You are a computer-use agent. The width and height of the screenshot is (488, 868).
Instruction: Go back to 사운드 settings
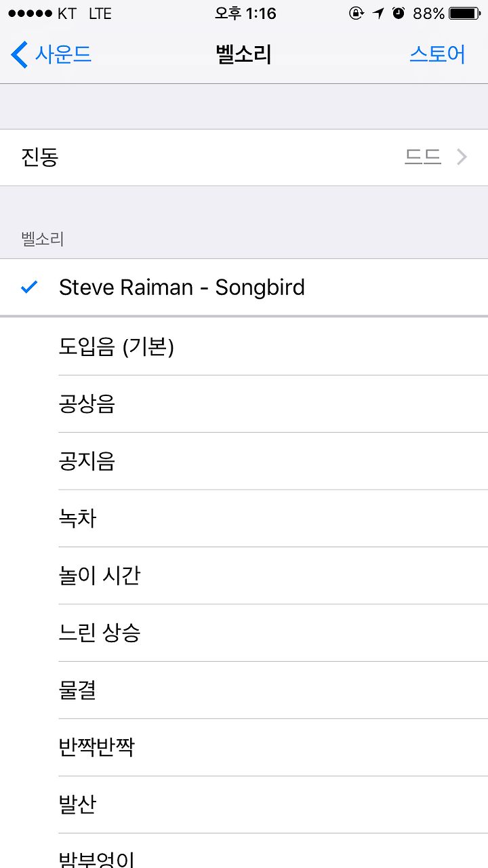pos(51,54)
